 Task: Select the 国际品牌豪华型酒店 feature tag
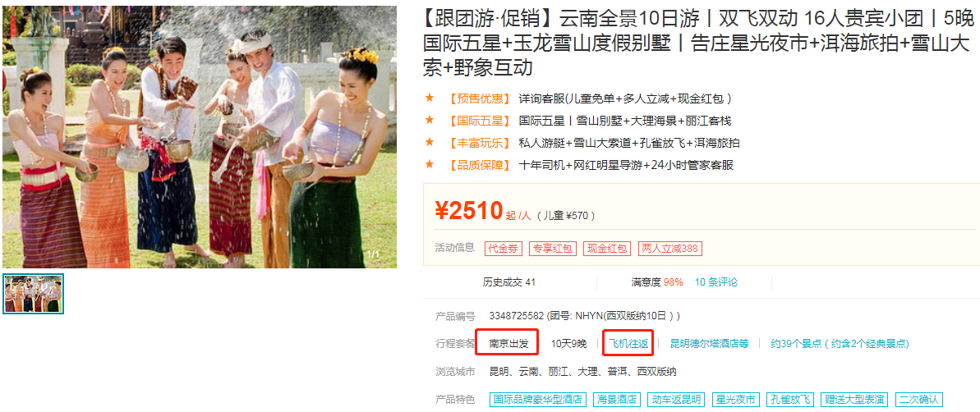(537, 400)
